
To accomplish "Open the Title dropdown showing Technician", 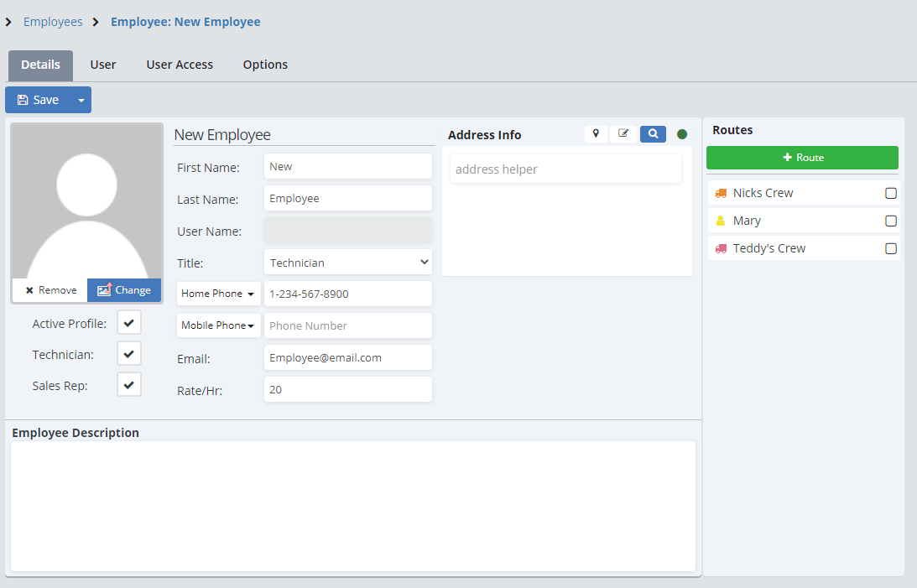I will coord(347,263).
